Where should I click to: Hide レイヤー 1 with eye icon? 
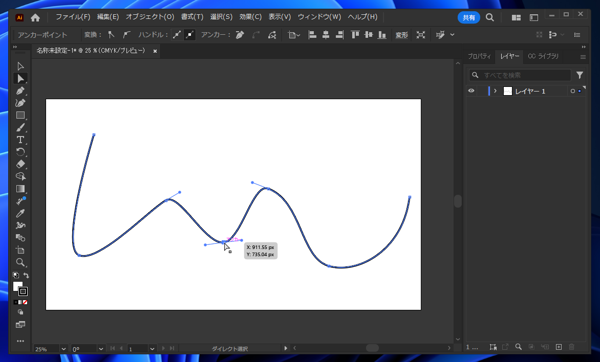471,91
